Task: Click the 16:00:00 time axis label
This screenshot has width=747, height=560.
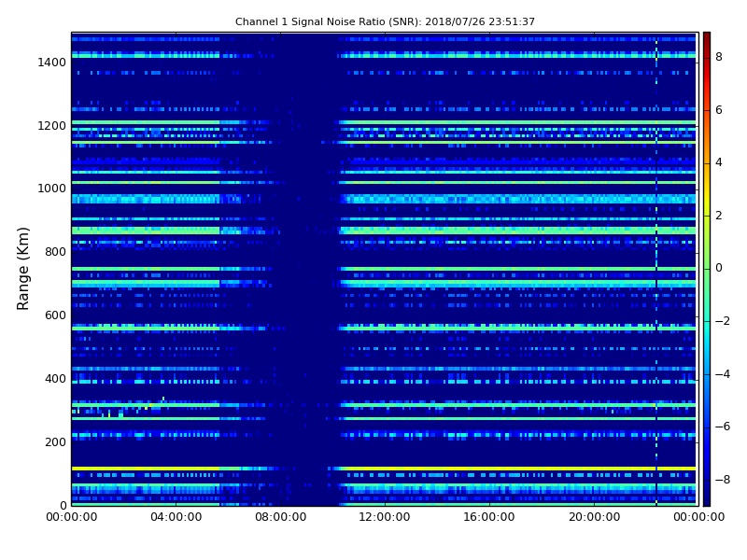Action: (x=489, y=517)
